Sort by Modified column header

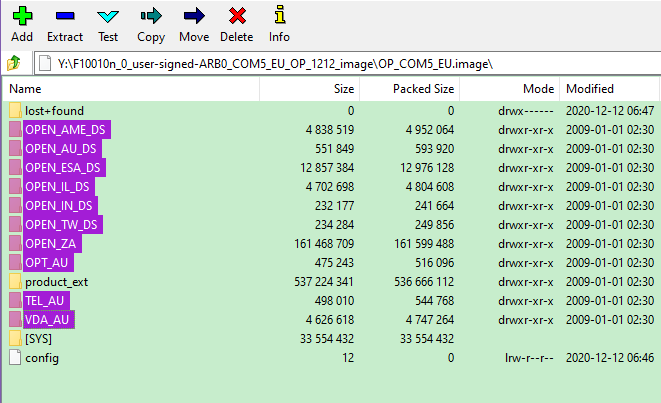tap(609, 89)
